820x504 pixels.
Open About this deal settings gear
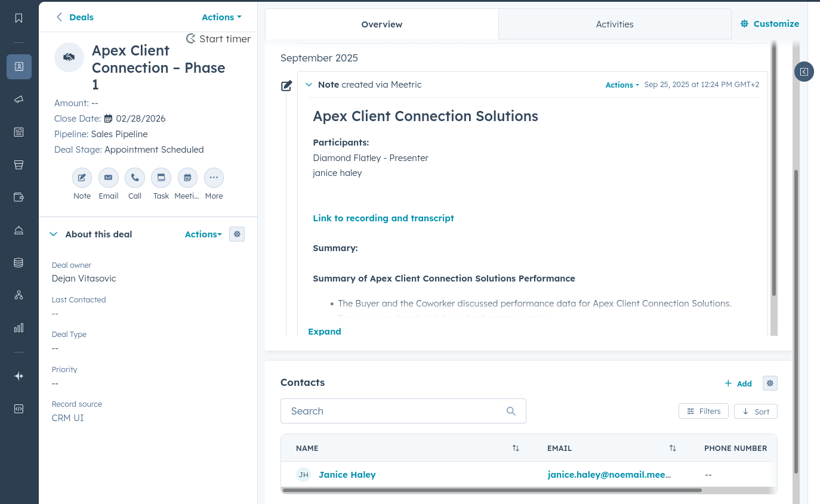(x=237, y=234)
